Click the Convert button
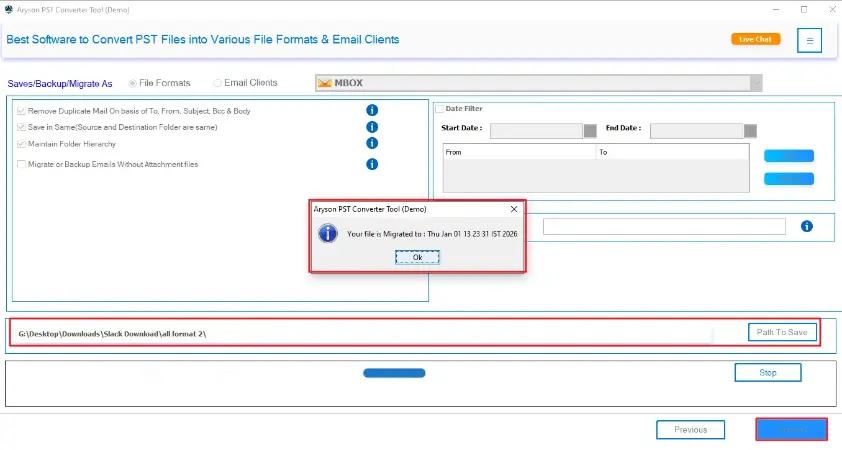The image size is (842, 450). coord(792,430)
